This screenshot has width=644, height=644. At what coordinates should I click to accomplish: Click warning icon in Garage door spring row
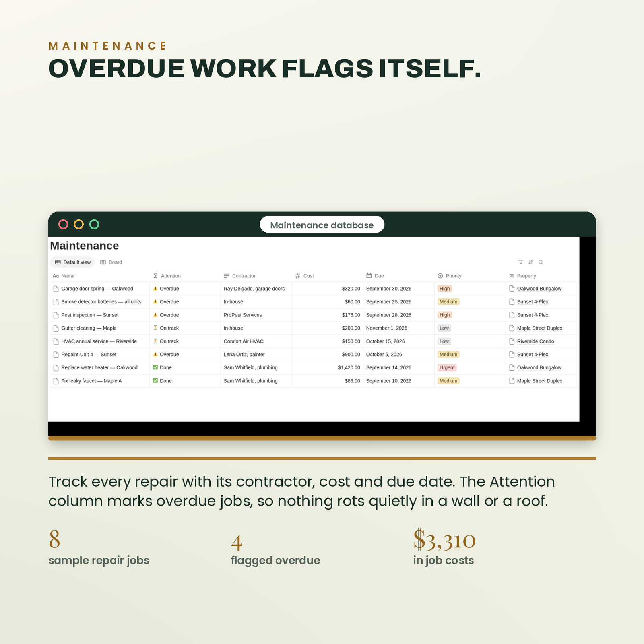point(155,288)
